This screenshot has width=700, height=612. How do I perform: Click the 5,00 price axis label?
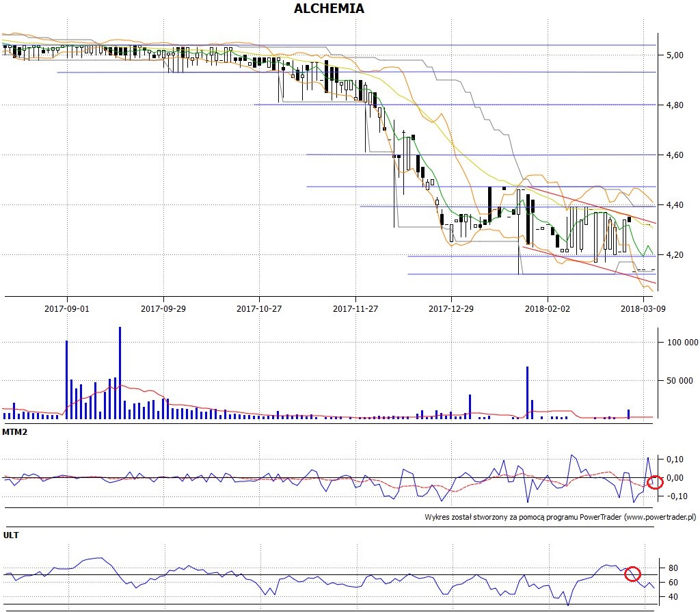(x=675, y=55)
